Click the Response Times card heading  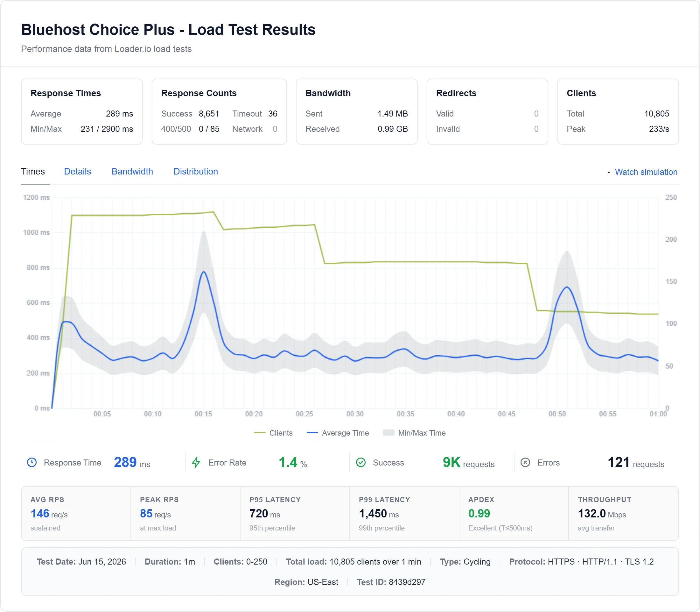66,93
